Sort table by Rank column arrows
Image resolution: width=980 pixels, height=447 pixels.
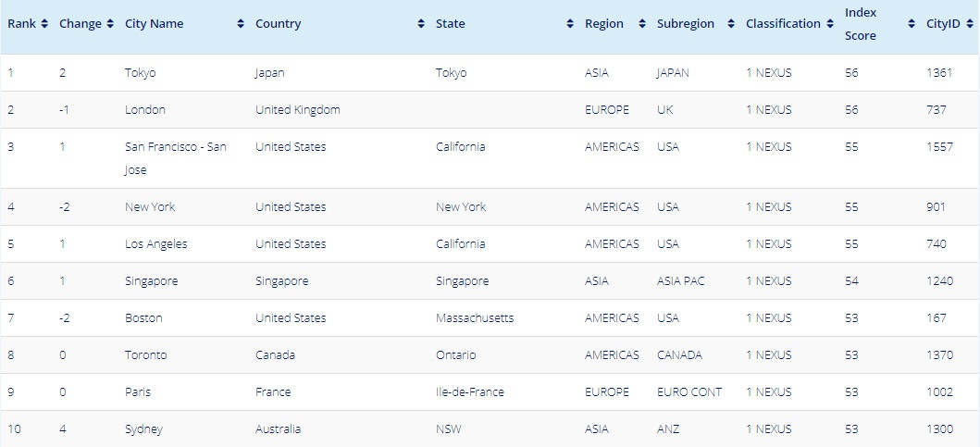44,24
